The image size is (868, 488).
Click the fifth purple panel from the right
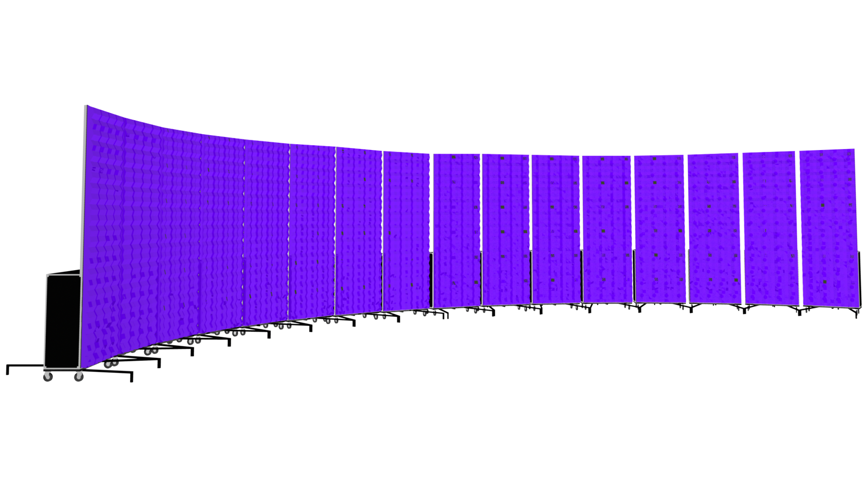pyautogui.click(x=607, y=203)
